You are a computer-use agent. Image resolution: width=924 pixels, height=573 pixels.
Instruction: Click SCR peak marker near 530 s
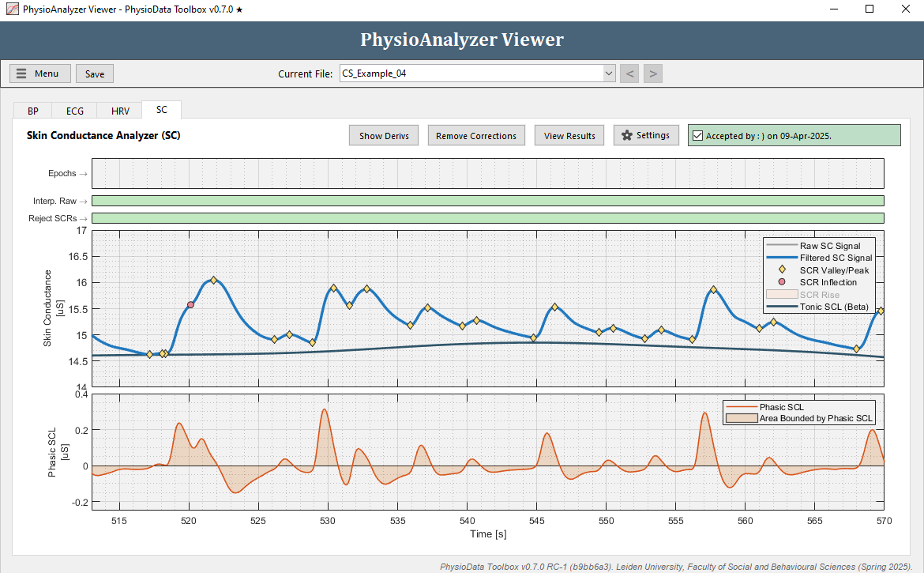[x=333, y=288]
